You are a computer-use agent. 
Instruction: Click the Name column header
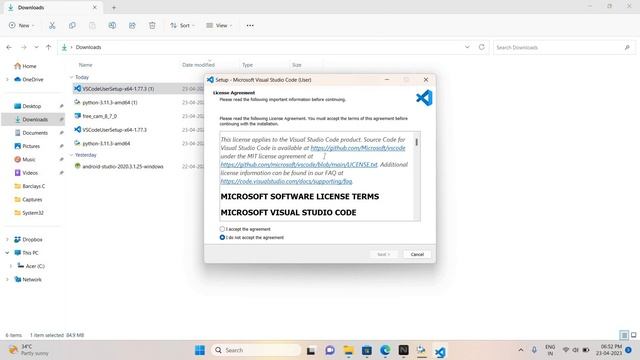pos(85,65)
